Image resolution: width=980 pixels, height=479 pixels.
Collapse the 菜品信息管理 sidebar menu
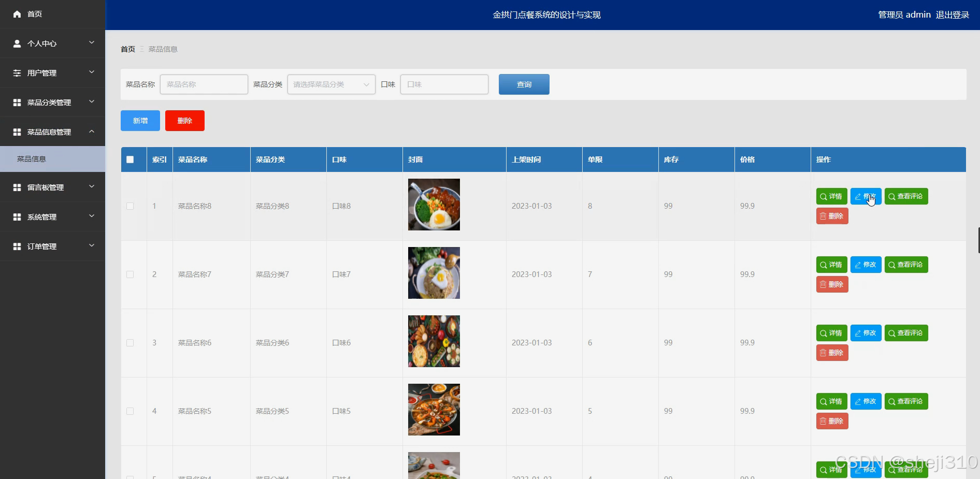tap(92, 131)
